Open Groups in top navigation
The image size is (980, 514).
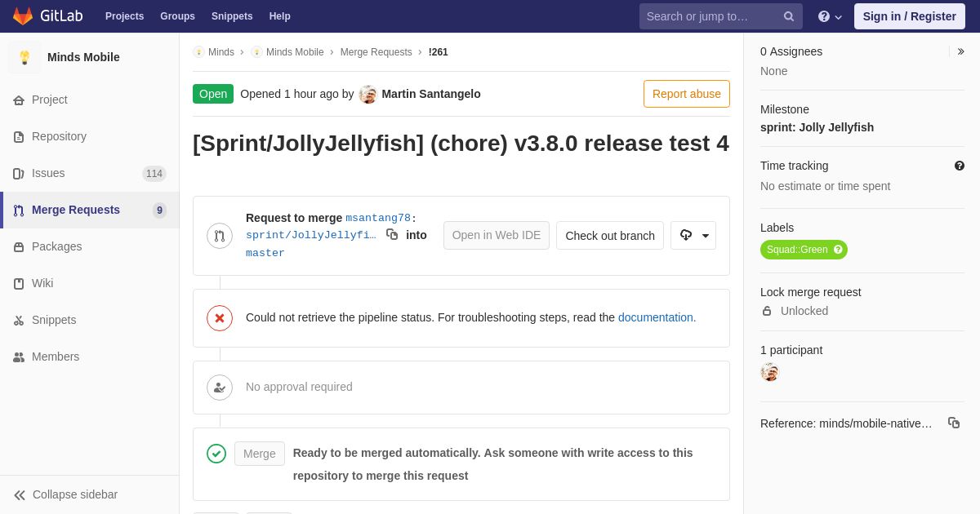click(177, 16)
